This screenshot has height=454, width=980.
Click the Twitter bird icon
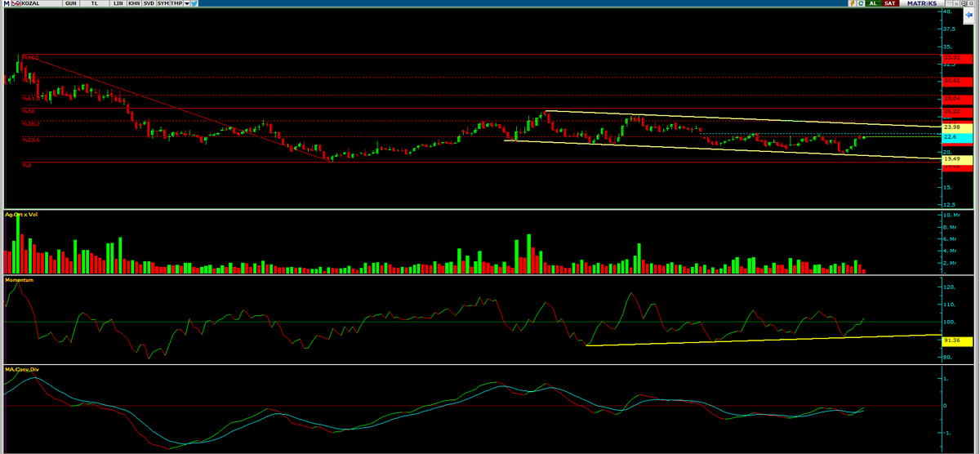coord(194,4)
